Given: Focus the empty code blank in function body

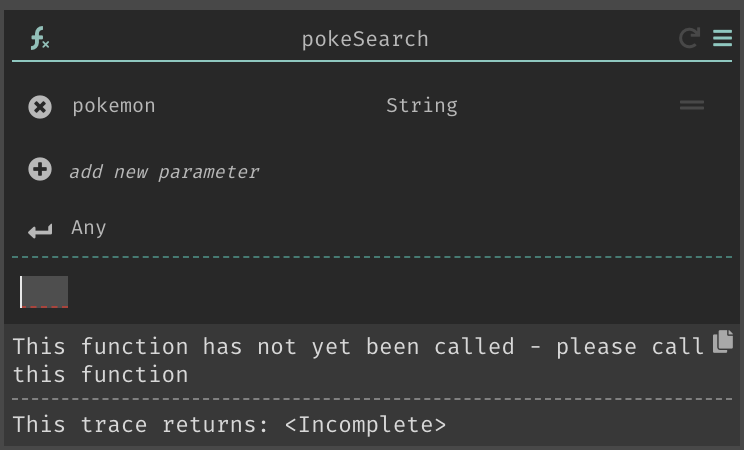Looking at the screenshot, I should [44, 292].
